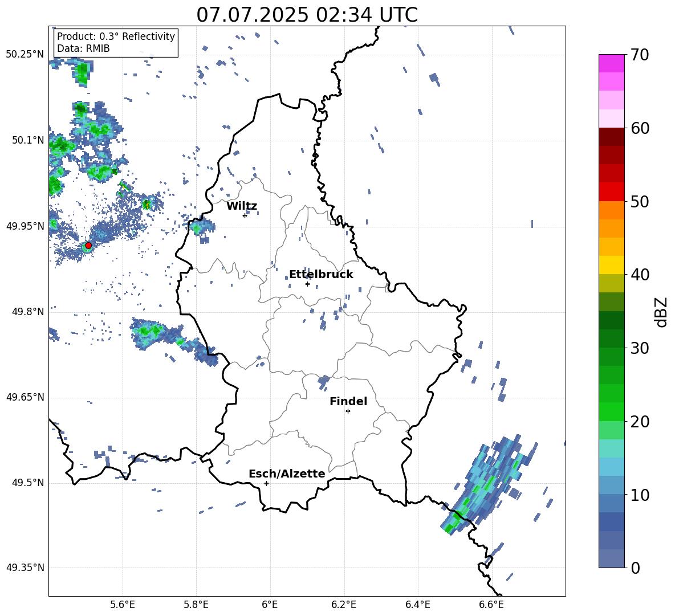Click the Product: 0.3° Reflectivity text
The height and width of the screenshot is (616, 675).
click(116, 36)
